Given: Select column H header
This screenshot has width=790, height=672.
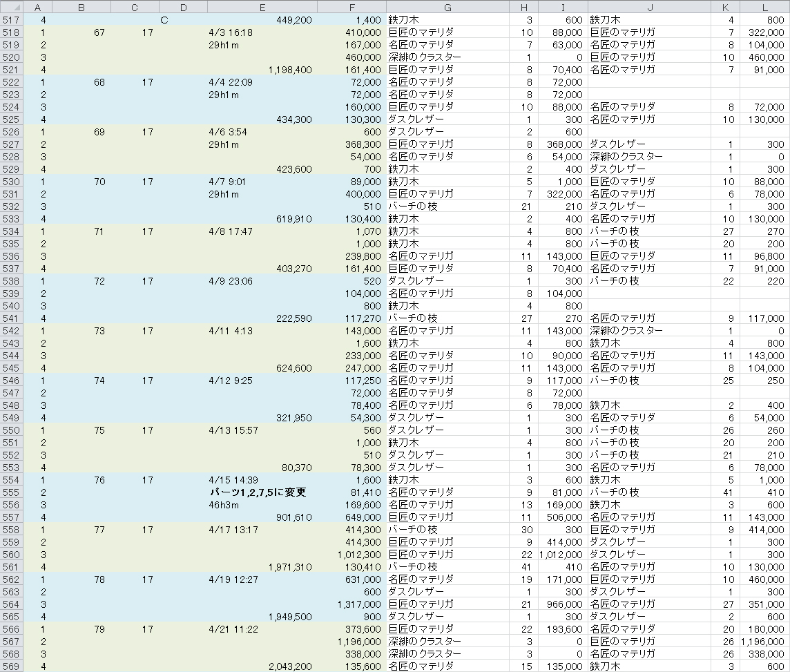Looking at the screenshot, I should [523, 7].
